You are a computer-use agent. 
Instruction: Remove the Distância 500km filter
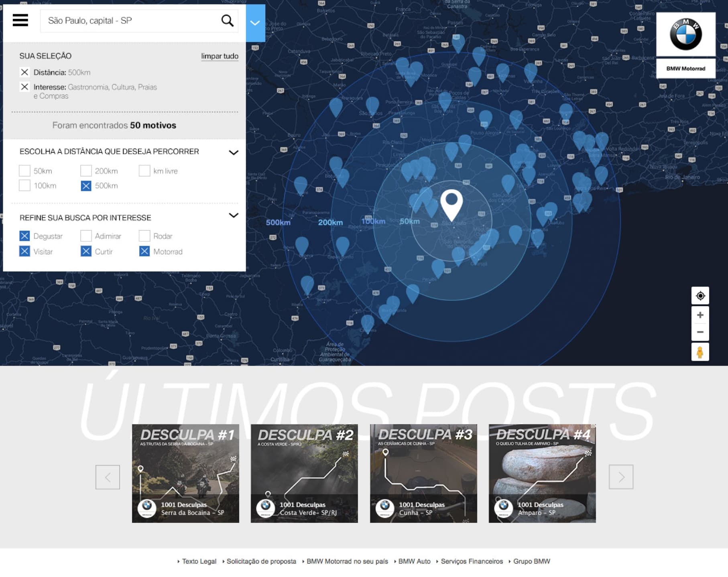24,72
